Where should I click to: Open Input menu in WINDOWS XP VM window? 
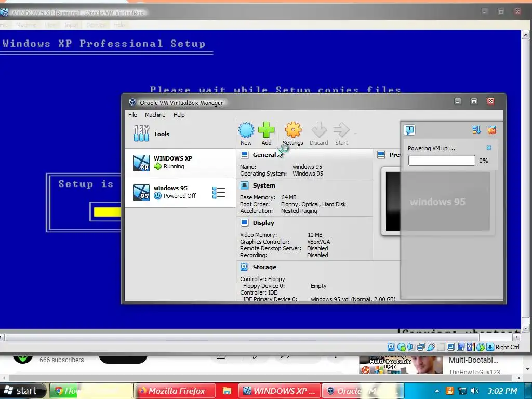[71, 25]
